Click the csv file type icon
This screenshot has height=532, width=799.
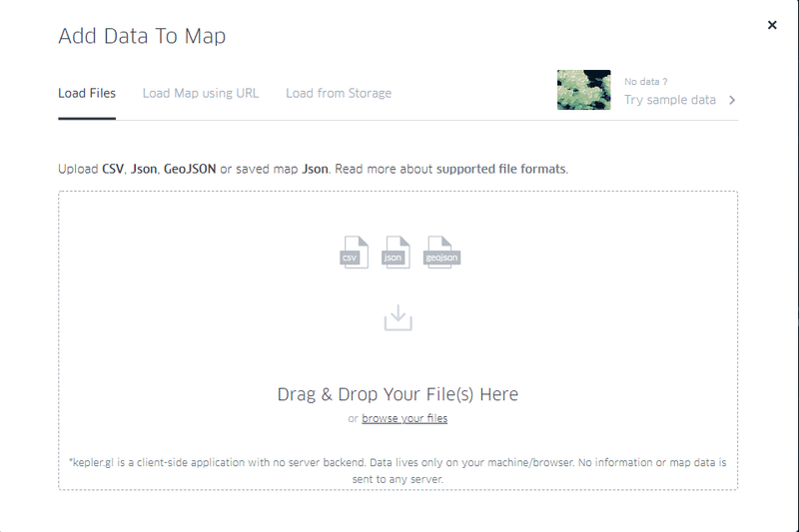355,252
